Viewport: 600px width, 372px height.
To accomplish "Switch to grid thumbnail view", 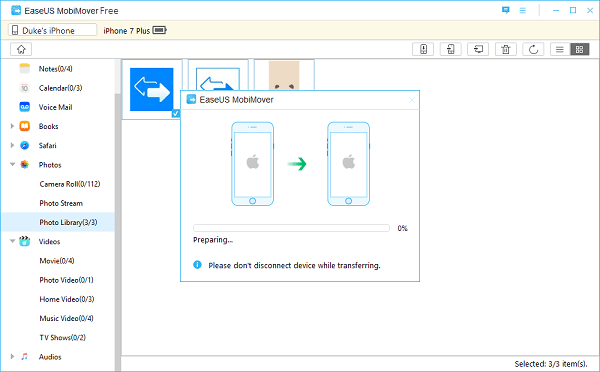I will 579,49.
